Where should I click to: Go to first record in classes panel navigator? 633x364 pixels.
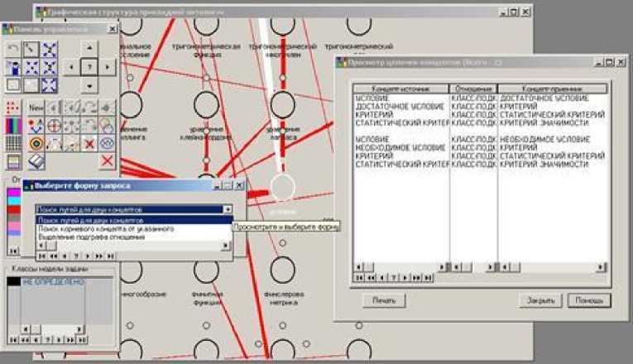pyautogui.click(x=13, y=340)
